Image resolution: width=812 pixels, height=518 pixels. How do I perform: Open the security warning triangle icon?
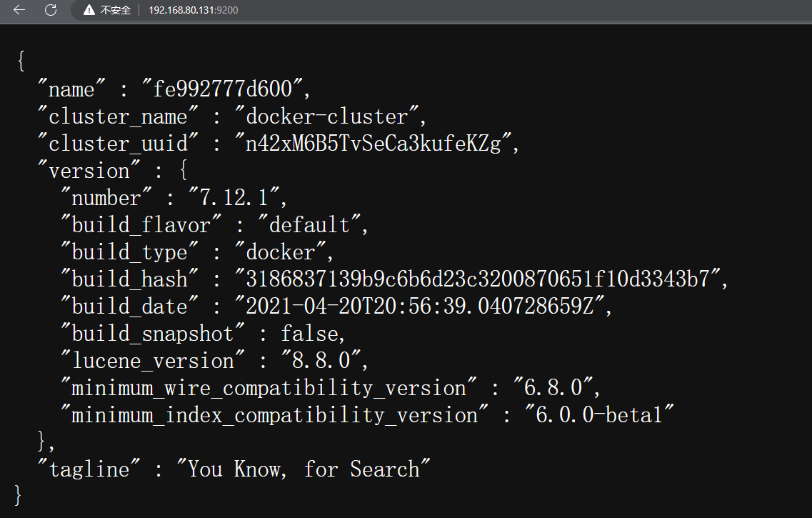point(89,10)
